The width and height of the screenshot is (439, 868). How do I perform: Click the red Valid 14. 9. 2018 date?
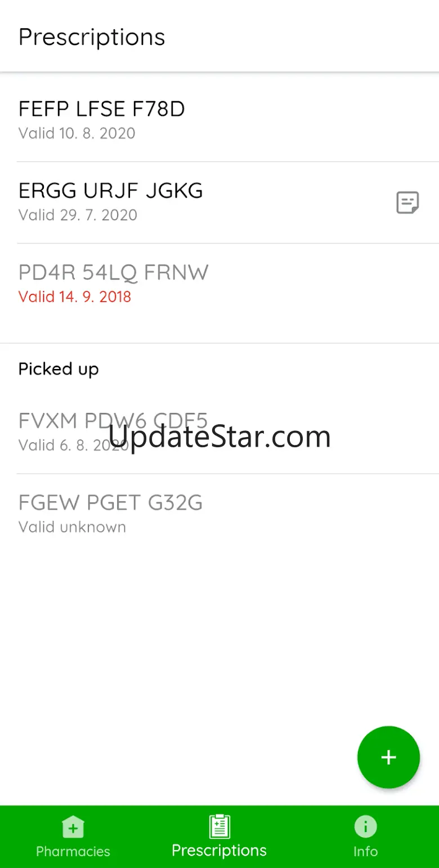coord(75,297)
